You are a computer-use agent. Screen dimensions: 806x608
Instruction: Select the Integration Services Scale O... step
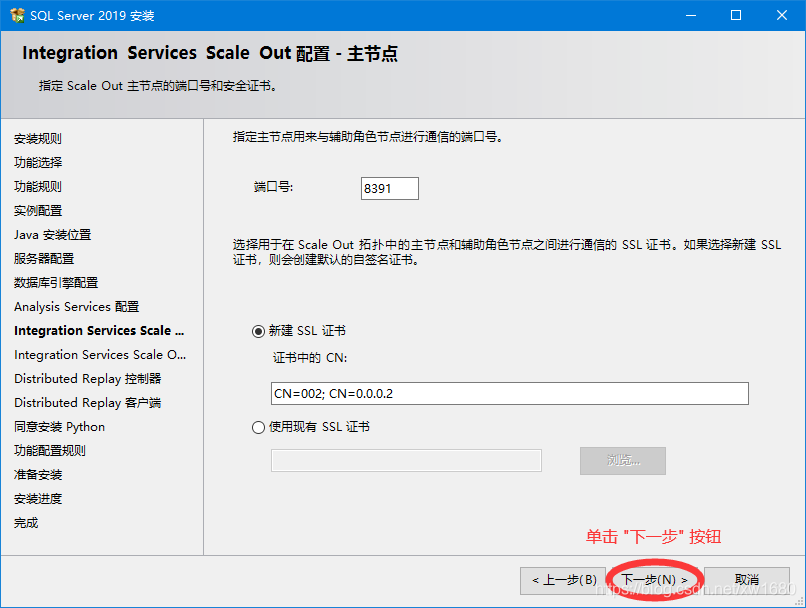pyautogui.click(x=100, y=355)
